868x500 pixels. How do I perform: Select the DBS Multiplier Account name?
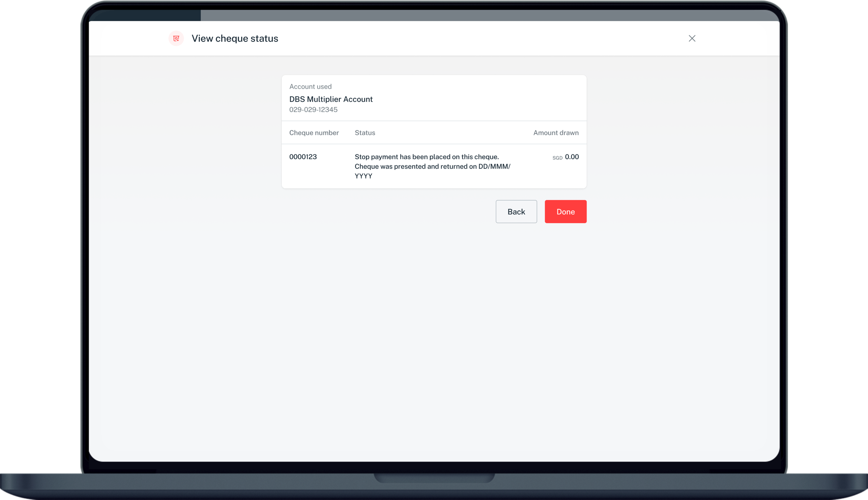pos(331,99)
